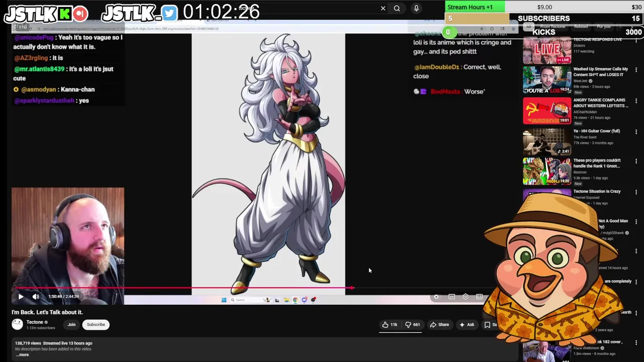The height and width of the screenshot is (362, 644).
Task: Select the "Related" filter chip
Action: coord(581,26)
